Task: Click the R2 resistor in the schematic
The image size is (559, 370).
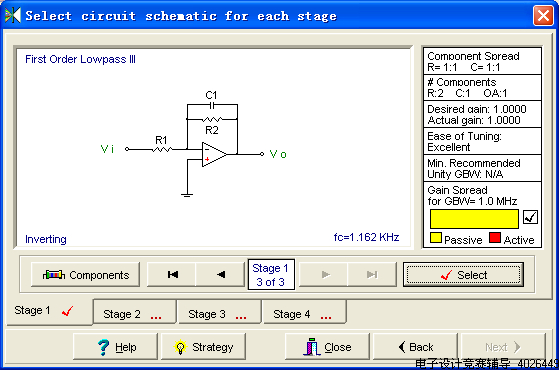Action: (x=212, y=119)
